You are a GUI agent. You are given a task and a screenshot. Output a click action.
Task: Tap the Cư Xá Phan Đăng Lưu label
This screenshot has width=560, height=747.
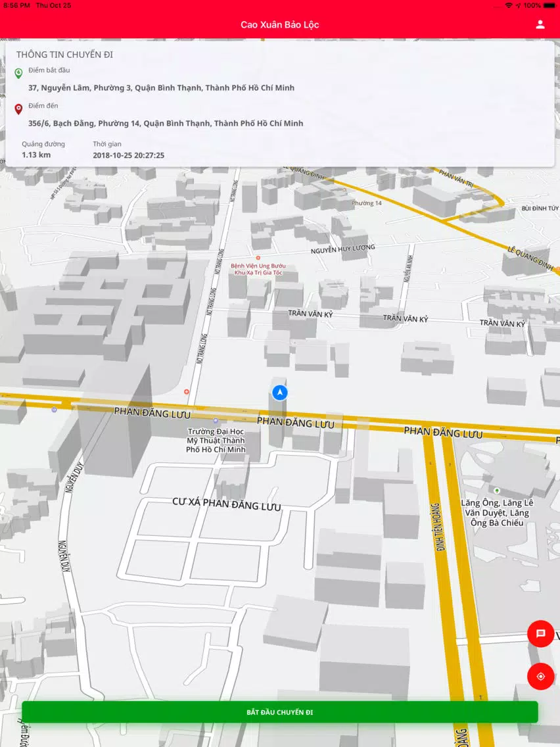point(227,504)
